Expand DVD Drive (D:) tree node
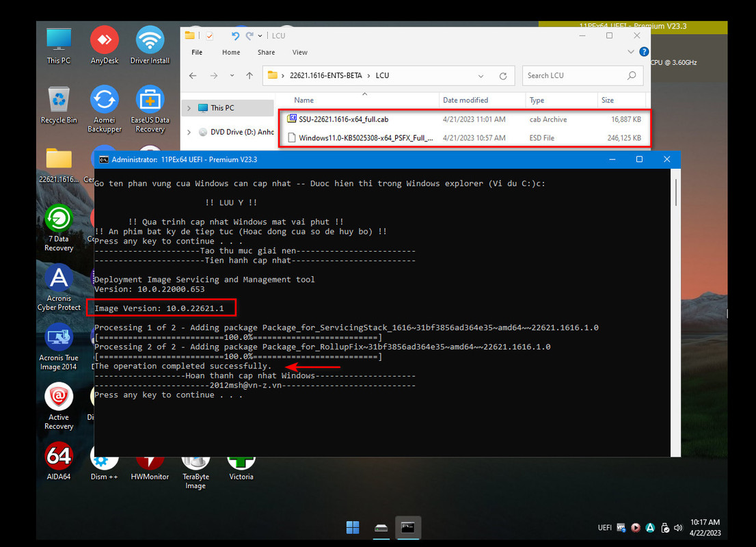This screenshot has width=756, height=547. coord(189,132)
